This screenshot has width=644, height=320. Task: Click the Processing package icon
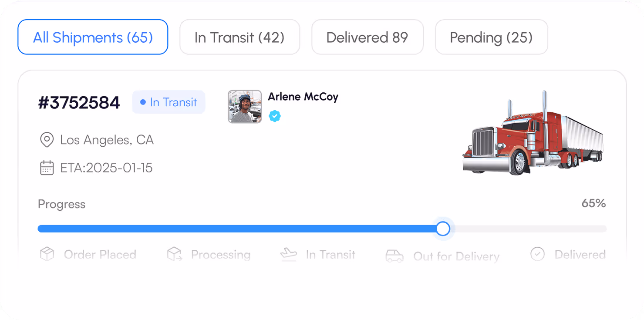[175, 254]
